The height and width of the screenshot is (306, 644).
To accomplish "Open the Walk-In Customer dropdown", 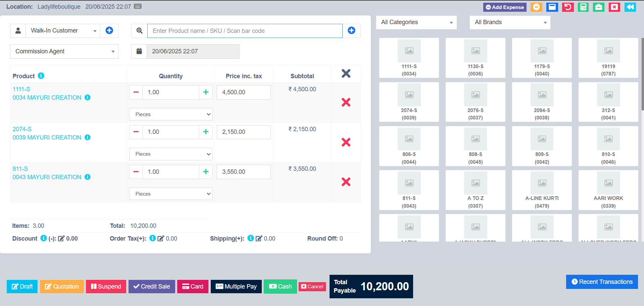I will 63,31.
